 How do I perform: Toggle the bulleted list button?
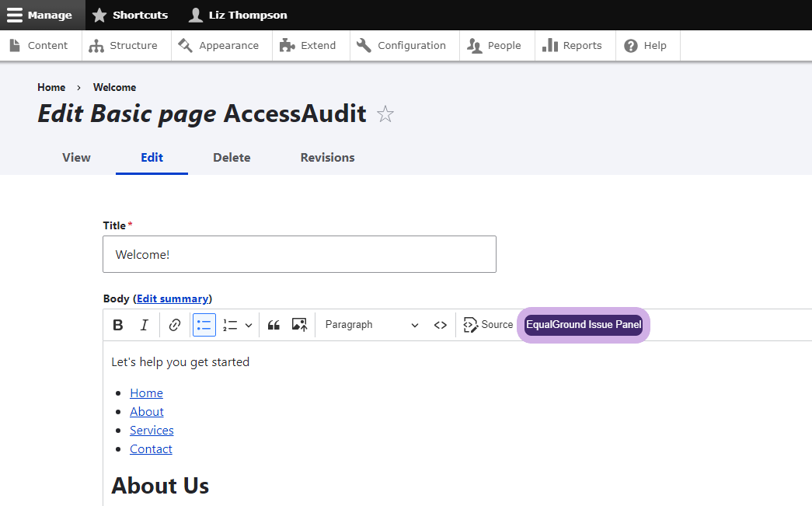click(x=204, y=325)
